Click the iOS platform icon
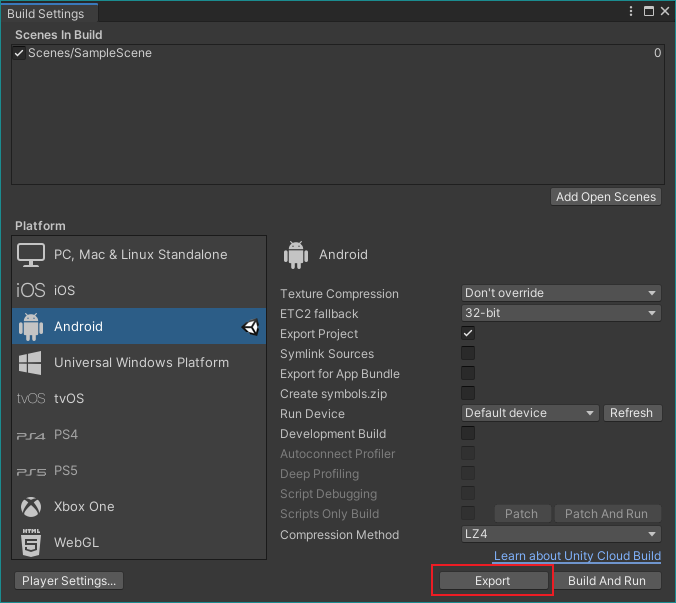Screen dimensions: 676x603 pyautogui.click(x=31, y=290)
